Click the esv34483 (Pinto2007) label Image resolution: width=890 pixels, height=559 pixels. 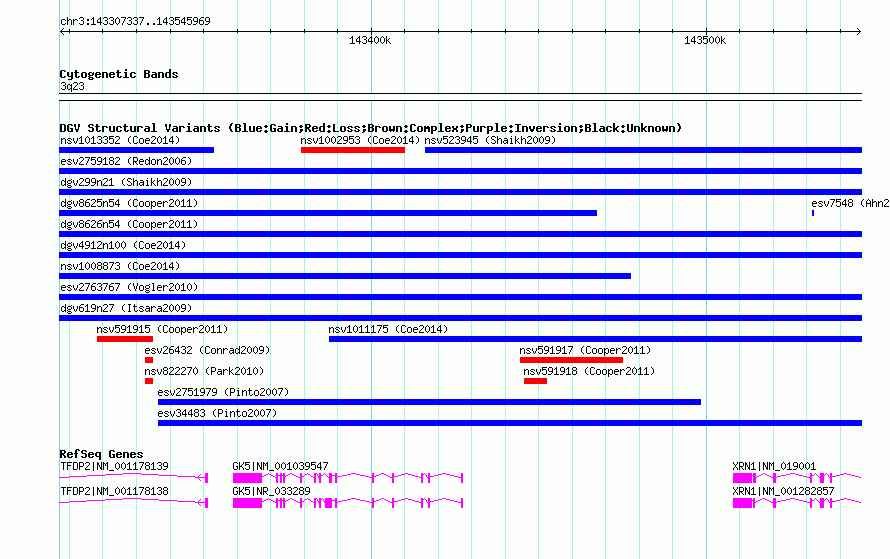pos(217,413)
